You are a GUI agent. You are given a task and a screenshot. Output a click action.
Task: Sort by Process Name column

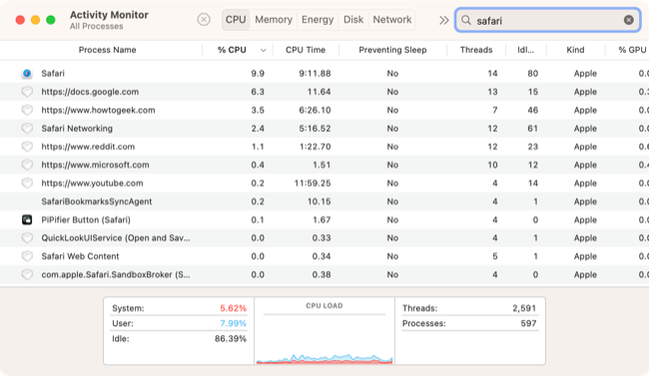(107, 50)
